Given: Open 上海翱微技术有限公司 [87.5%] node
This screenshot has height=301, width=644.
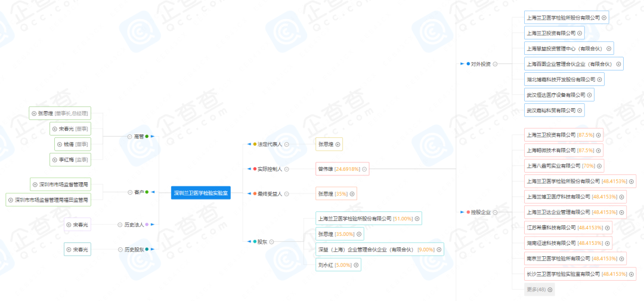Looking at the screenshot, I should click(x=563, y=150).
